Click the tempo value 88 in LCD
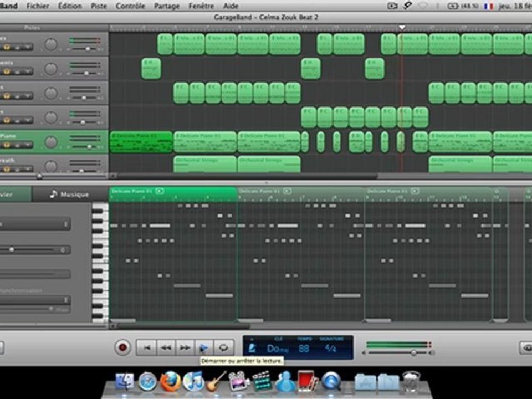Screen dimensions: 532x399 [304, 349]
